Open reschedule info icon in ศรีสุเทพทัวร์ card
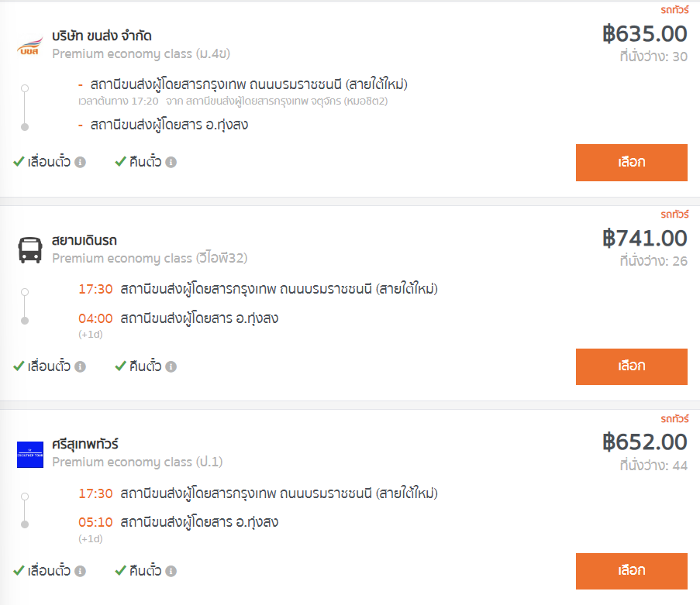The width and height of the screenshot is (700, 605). [81, 571]
